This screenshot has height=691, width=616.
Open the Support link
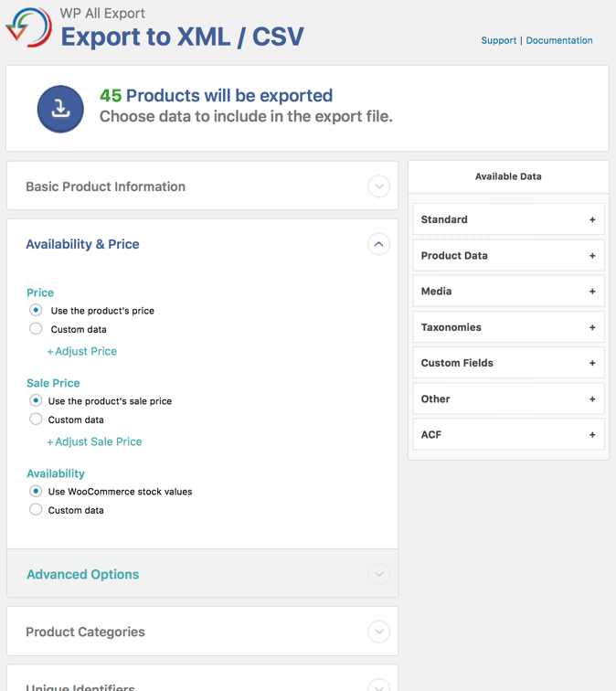coord(498,40)
